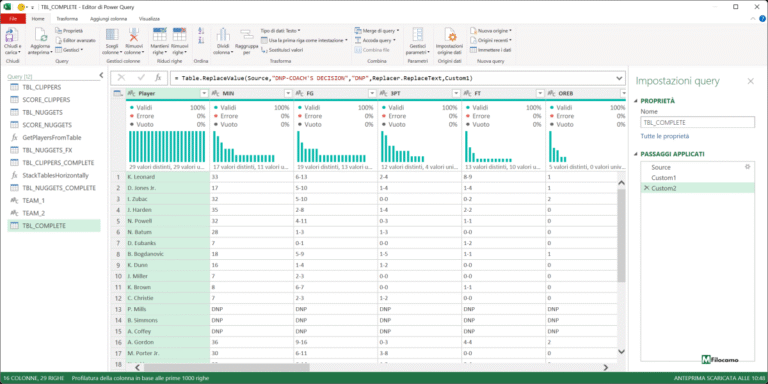Click the ABC data type icon on the MIN column

216,93
